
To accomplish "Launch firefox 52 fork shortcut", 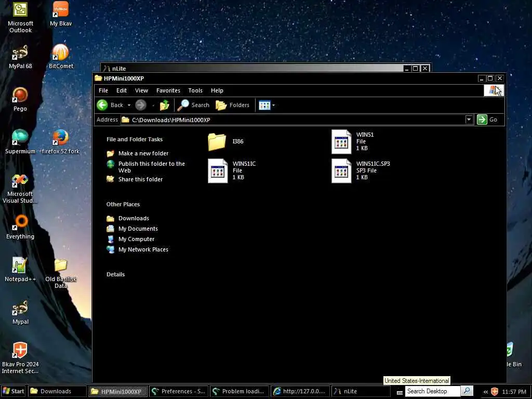I will click(61, 142).
